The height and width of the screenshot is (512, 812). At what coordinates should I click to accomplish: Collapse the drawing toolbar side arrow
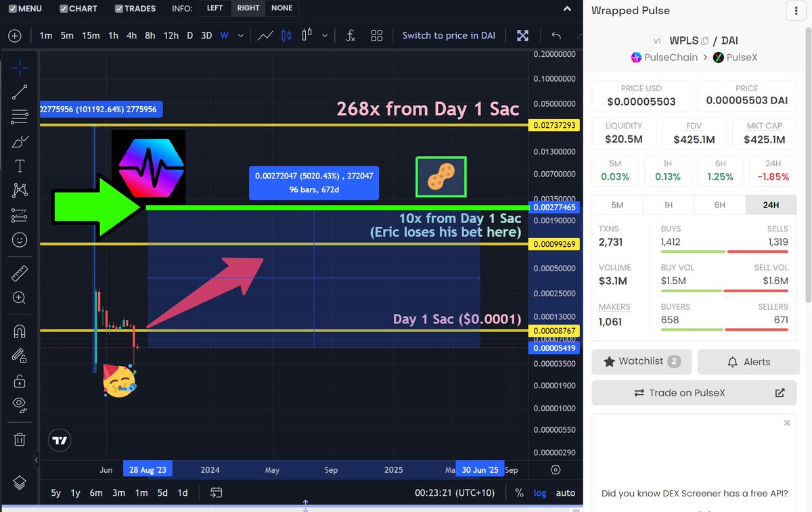click(x=37, y=460)
